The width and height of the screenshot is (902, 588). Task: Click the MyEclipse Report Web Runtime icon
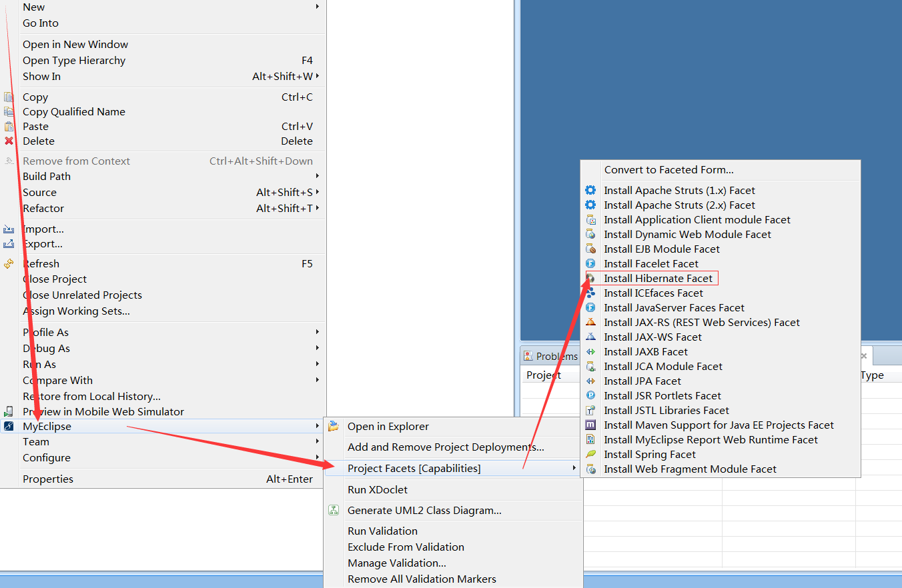pyautogui.click(x=590, y=439)
